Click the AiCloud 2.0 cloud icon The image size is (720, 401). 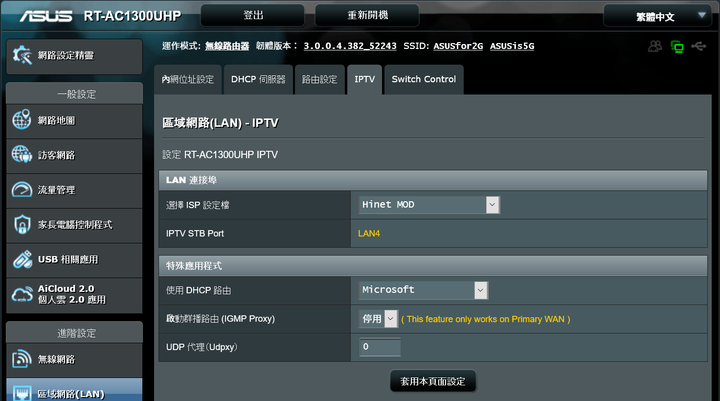(x=22, y=294)
